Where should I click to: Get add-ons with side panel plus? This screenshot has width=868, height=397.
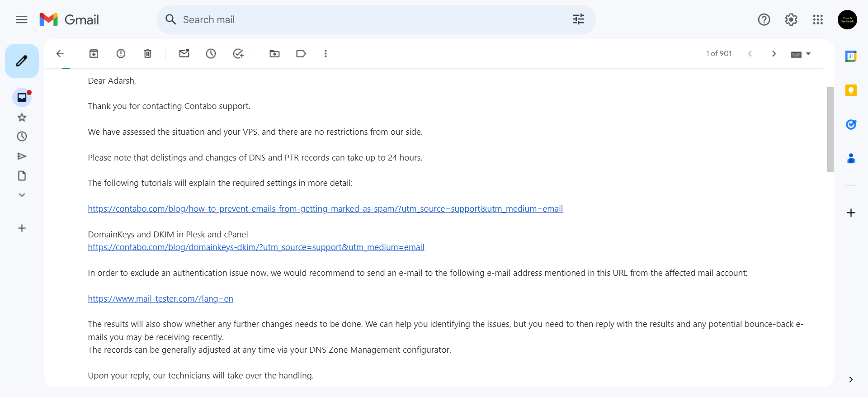coord(851,213)
